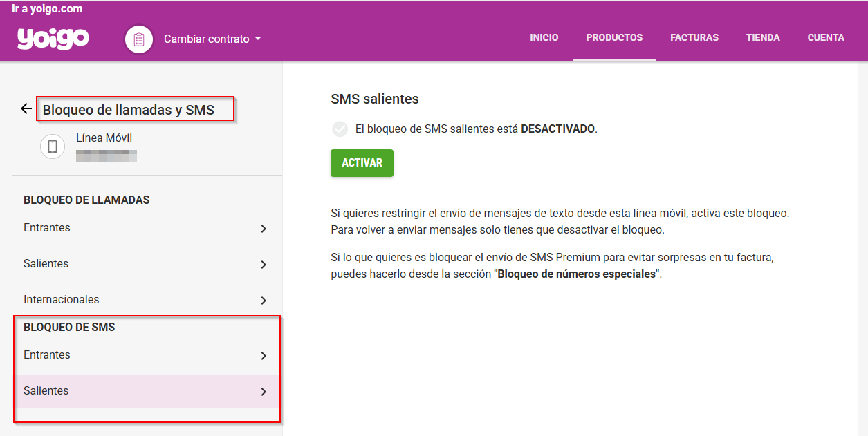Open the Cambiar contrato dropdown

(205, 39)
